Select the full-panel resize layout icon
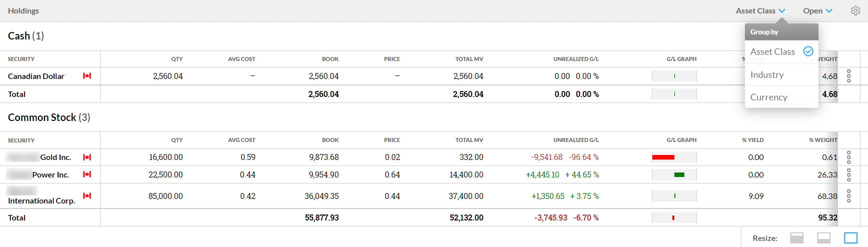Screen dimensions: 868x247 pos(851,238)
